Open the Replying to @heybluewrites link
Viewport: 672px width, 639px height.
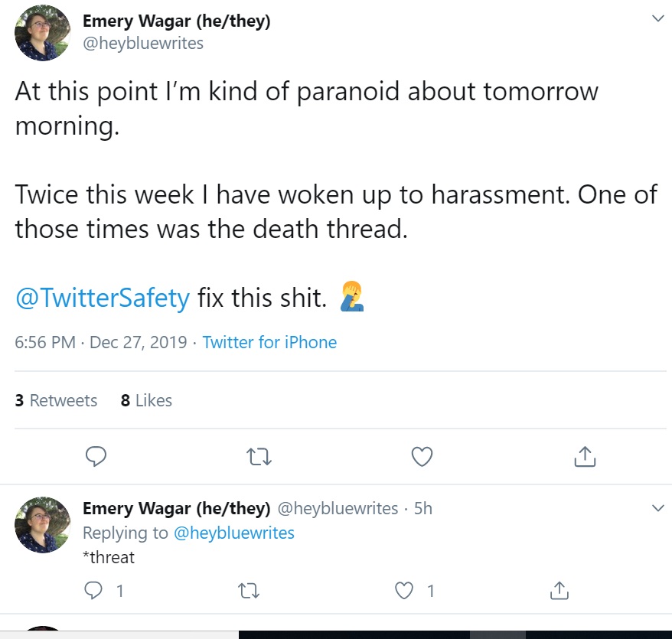[x=234, y=533]
